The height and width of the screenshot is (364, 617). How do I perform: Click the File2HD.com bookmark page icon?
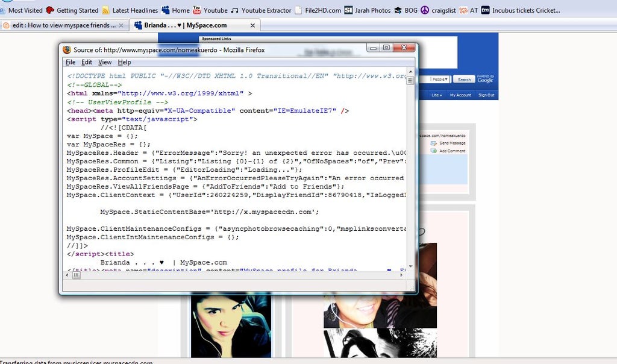tap(298, 10)
